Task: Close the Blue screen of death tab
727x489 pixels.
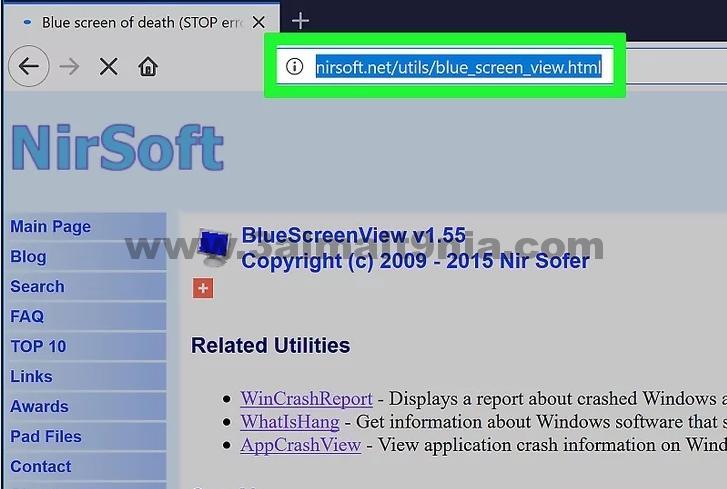Action: pyautogui.click(x=259, y=22)
